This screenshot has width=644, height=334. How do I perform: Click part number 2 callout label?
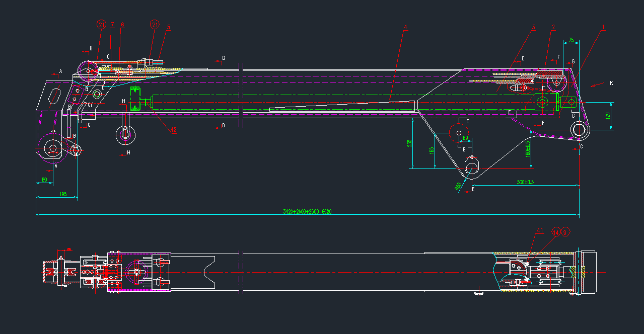553,27
